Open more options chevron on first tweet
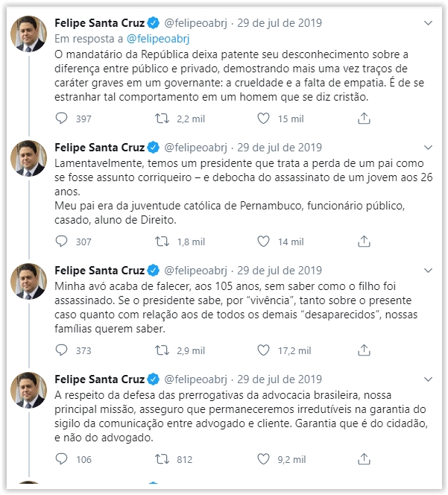 428,23
